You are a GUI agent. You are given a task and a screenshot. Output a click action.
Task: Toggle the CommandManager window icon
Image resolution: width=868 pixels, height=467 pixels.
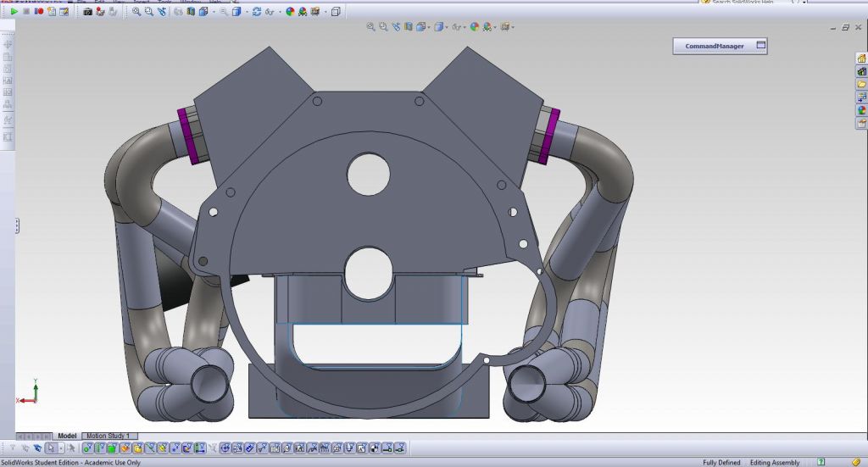click(760, 46)
